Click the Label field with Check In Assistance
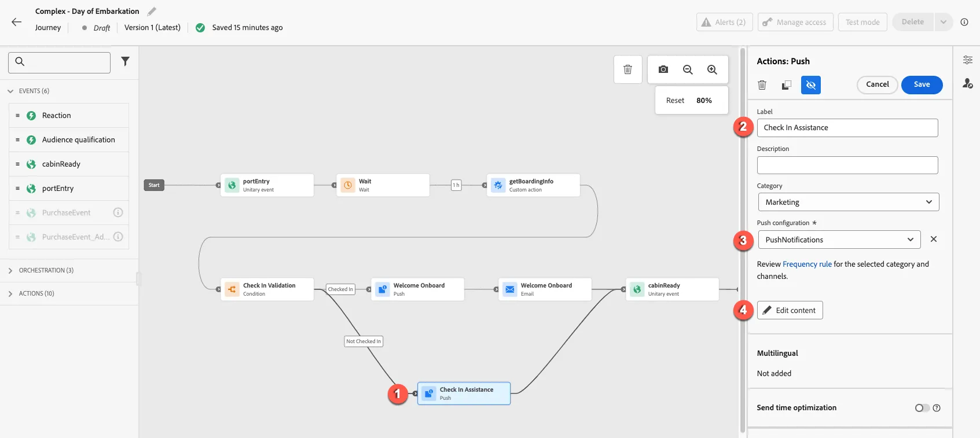 (x=847, y=128)
